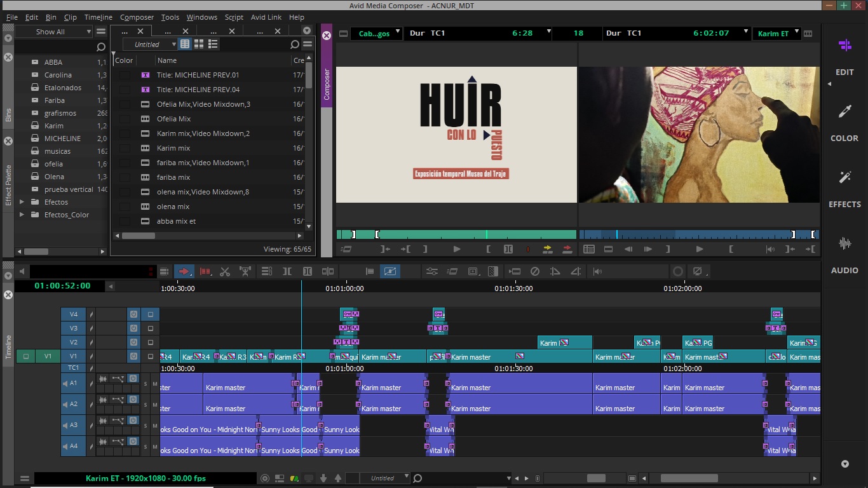Click the scissors Extract icon
The width and height of the screenshot is (868, 488).
224,271
